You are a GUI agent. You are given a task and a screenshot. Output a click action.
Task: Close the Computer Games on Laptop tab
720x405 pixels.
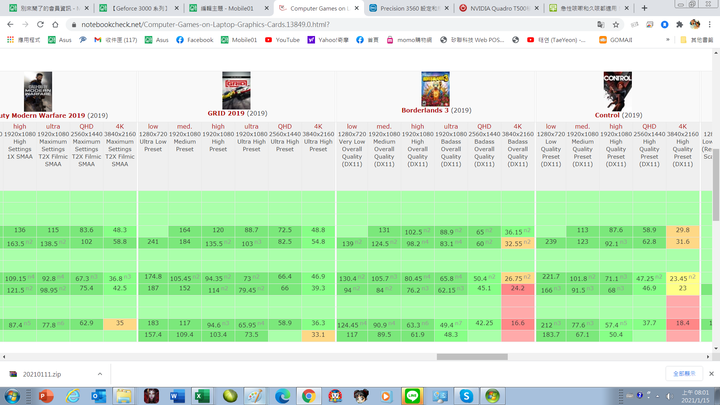point(356,8)
